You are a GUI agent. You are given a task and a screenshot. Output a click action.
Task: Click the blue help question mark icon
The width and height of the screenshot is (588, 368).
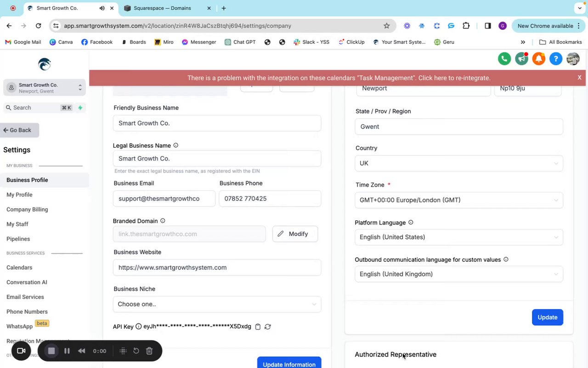point(556,59)
